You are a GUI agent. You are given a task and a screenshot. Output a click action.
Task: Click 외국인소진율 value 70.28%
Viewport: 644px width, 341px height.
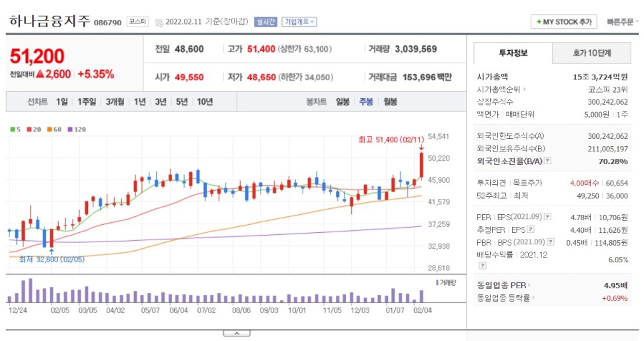click(x=613, y=161)
